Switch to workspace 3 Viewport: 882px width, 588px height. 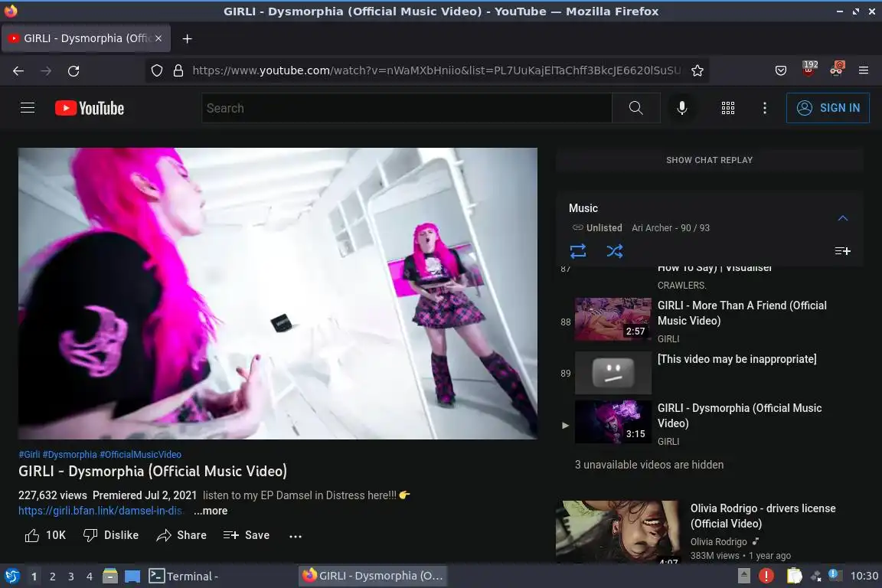click(x=71, y=577)
